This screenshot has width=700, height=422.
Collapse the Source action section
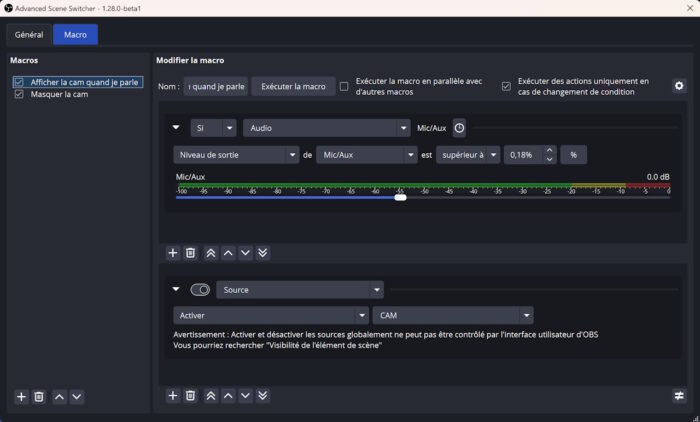[x=176, y=289]
